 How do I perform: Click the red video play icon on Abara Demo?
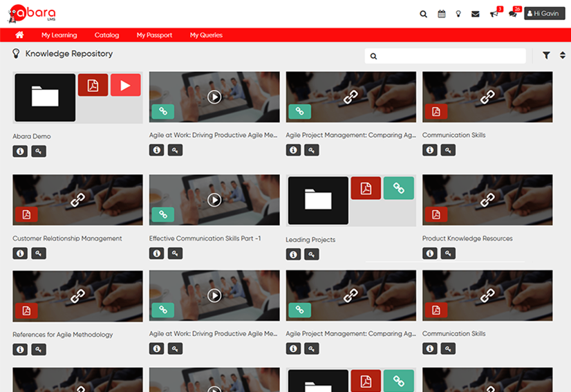tap(126, 85)
